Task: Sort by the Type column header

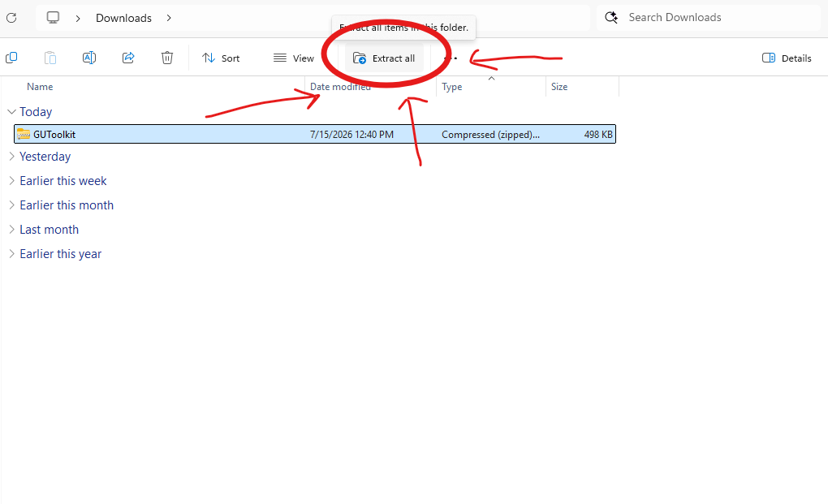Action: click(451, 87)
